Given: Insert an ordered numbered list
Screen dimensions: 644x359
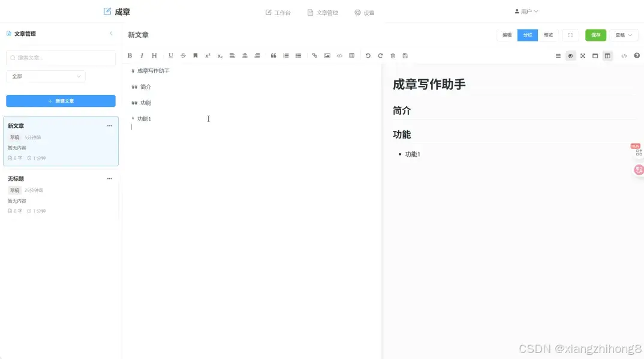Looking at the screenshot, I should (x=286, y=55).
